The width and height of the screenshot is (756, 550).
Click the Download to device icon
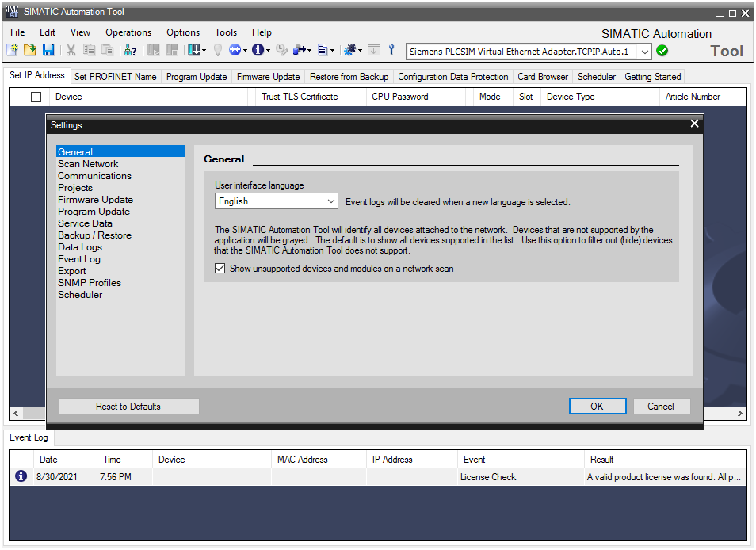194,50
